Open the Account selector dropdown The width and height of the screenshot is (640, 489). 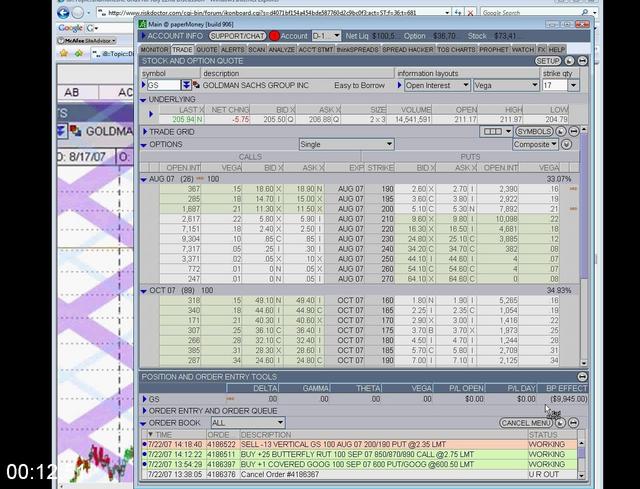(x=327, y=36)
